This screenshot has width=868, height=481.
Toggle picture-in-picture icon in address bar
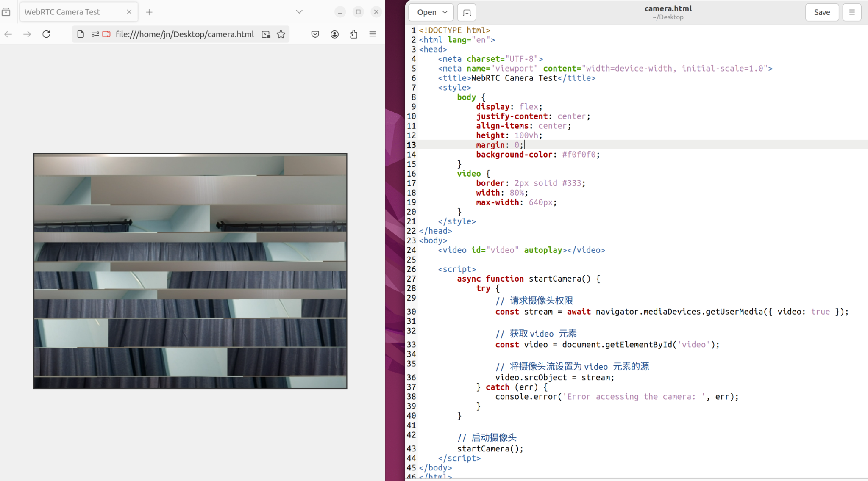click(x=266, y=34)
